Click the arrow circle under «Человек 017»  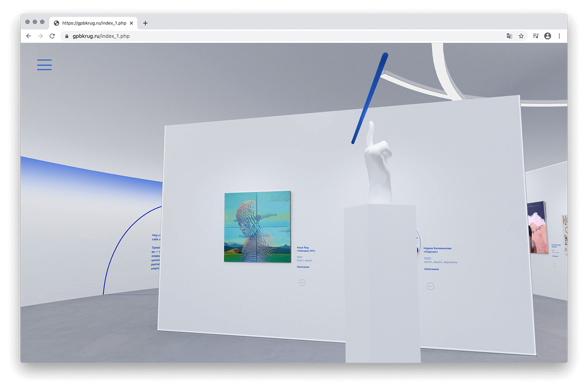(x=302, y=283)
